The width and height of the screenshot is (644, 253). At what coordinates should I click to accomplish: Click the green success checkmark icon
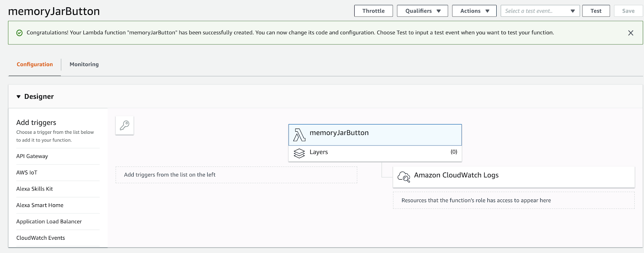[19, 33]
